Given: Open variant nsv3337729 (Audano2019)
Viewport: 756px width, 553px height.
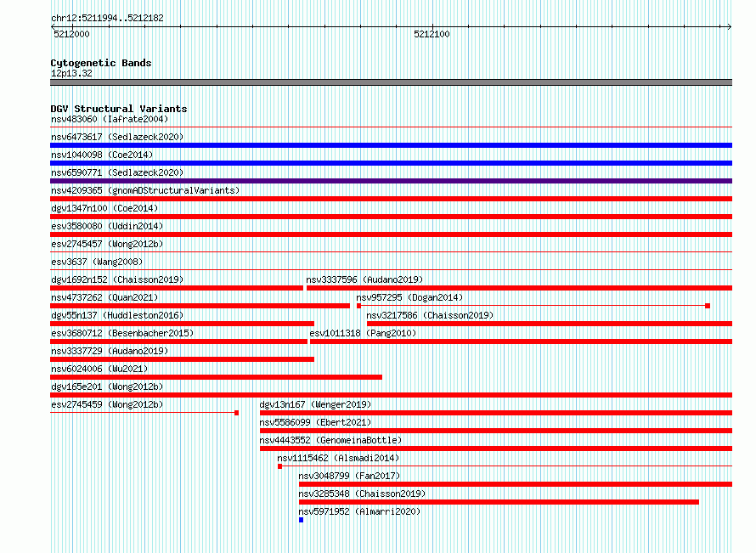Looking at the screenshot, I should click(x=110, y=351).
